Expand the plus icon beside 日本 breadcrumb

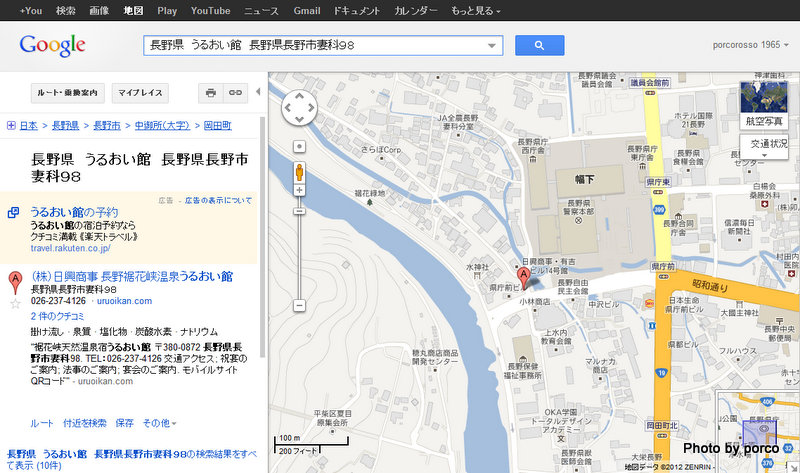(x=11, y=126)
